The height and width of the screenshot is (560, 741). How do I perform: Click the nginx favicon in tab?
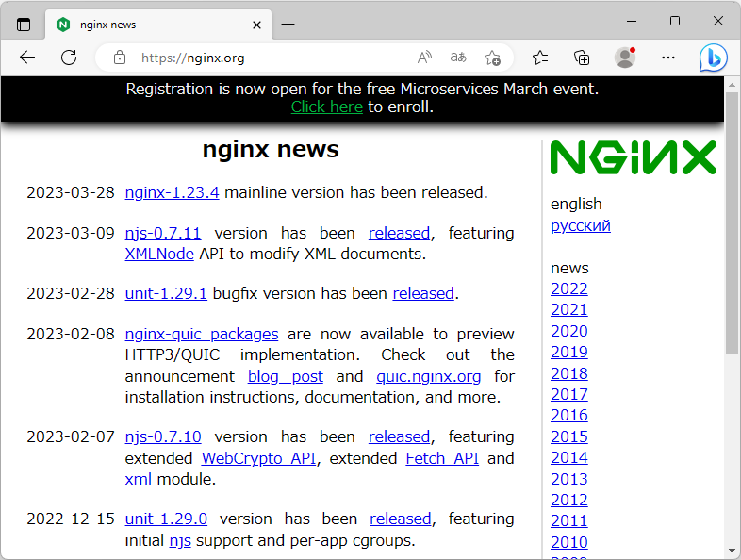63,25
